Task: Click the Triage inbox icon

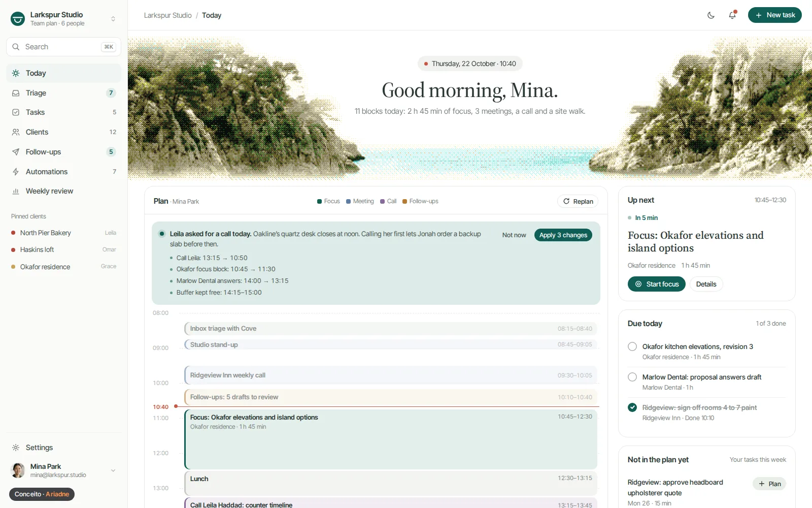Action: tap(16, 93)
